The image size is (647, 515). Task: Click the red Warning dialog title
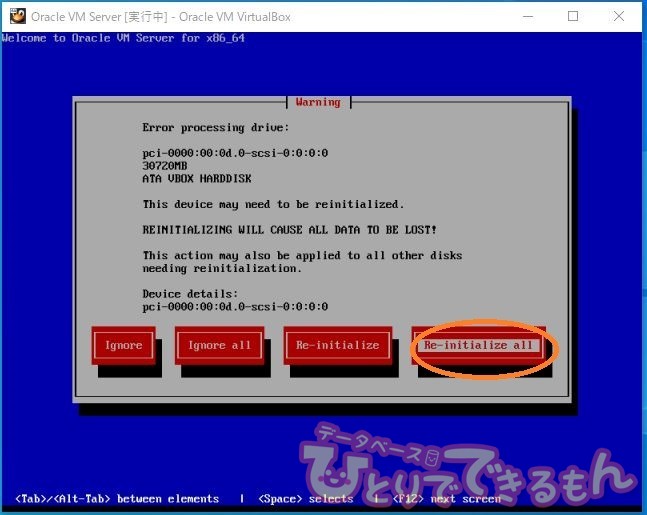pos(318,102)
